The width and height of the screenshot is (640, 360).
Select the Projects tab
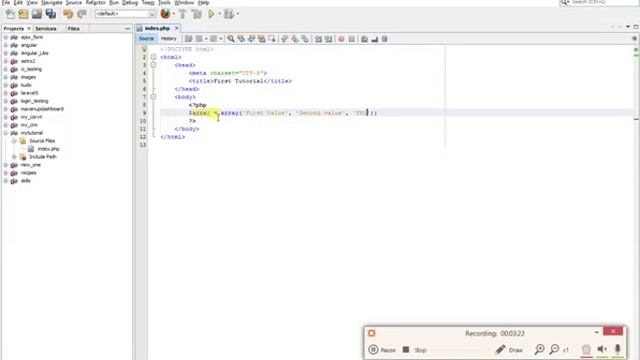click(14, 29)
